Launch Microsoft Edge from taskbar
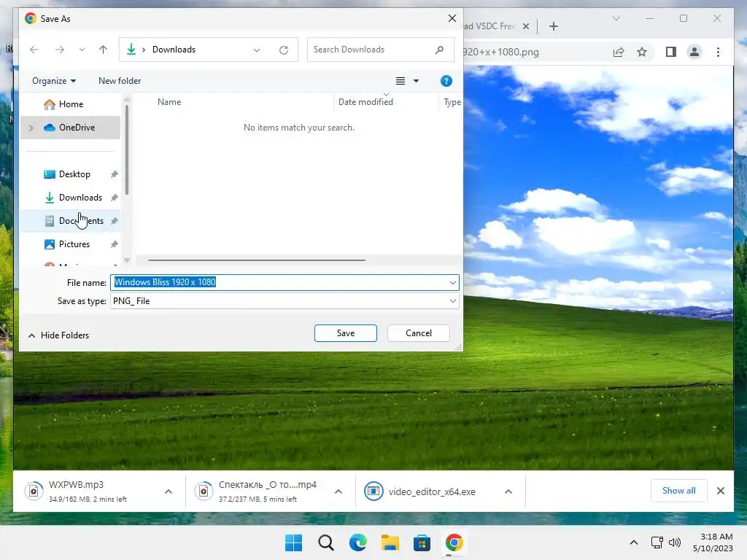The image size is (747, 560). 357,542
